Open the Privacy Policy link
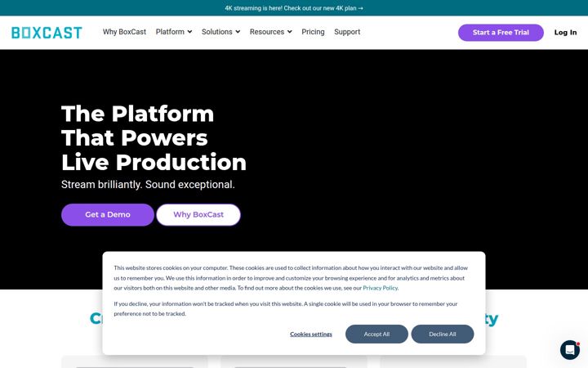 click(x=380, y=288)
